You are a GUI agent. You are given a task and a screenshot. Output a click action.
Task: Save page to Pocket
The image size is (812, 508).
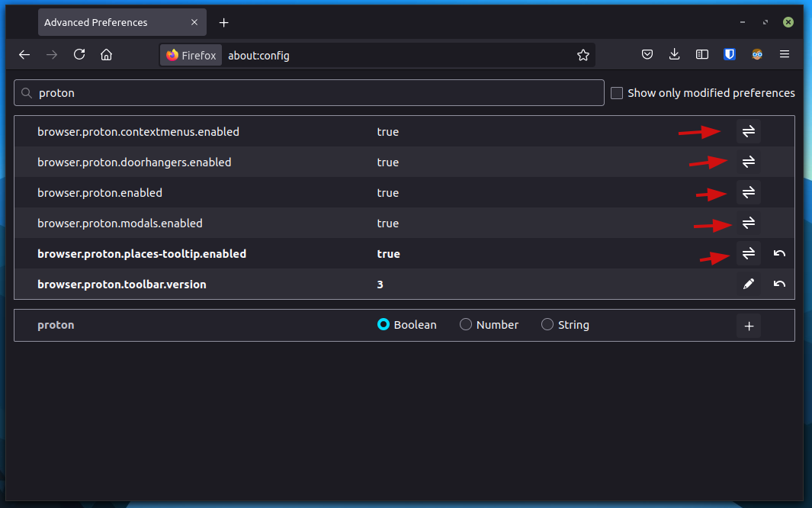(x=647, y=55)
